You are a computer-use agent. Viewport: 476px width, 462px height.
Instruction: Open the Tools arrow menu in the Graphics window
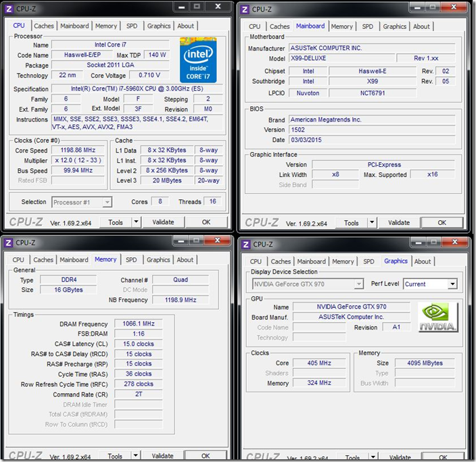pos(373,457)
